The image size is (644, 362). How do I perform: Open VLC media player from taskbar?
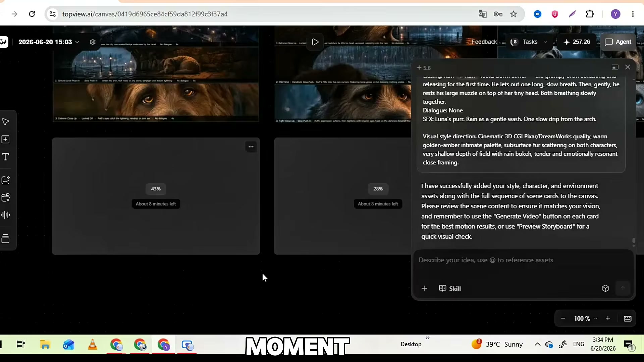tap(93, 345)
